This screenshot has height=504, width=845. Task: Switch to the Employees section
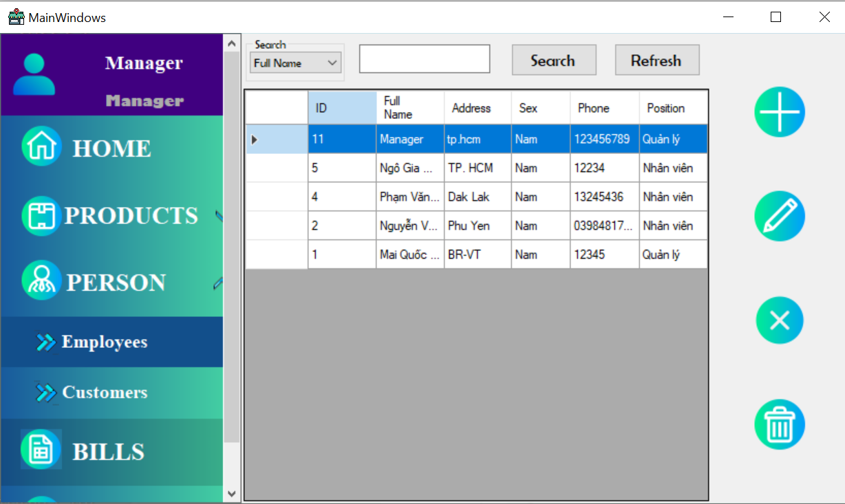(103, 342)
